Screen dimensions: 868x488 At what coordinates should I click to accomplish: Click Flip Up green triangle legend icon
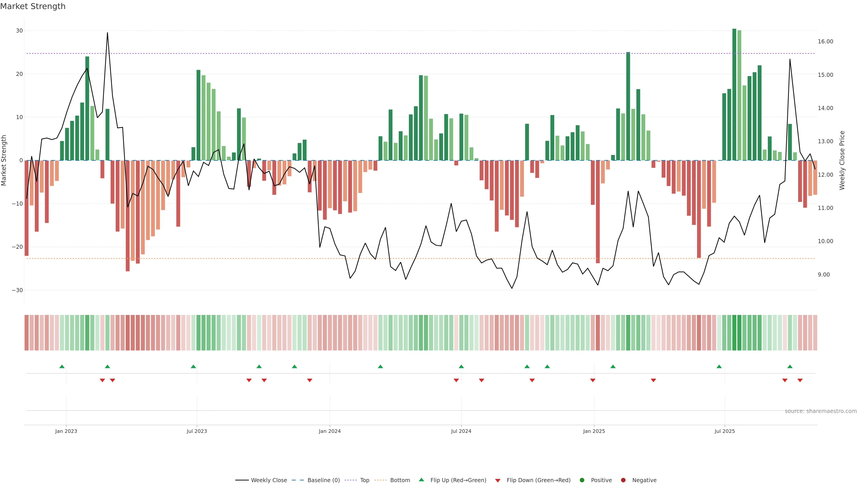point(421,480)
